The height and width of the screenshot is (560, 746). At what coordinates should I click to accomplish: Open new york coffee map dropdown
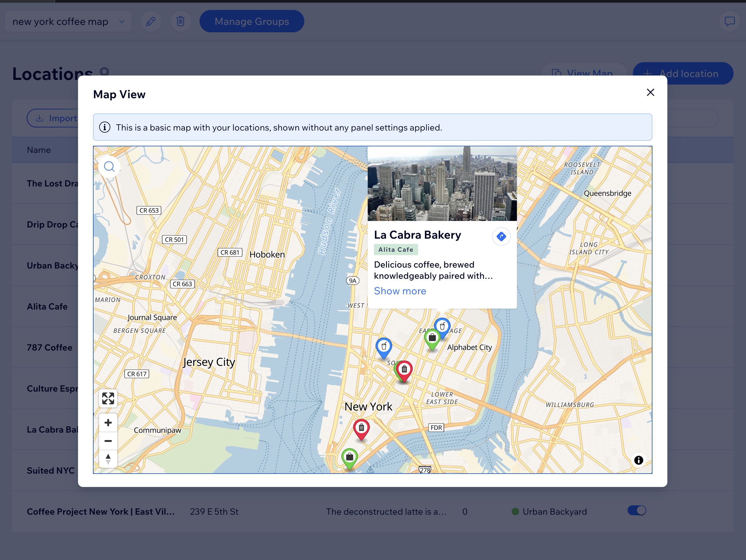click(68, 21)
